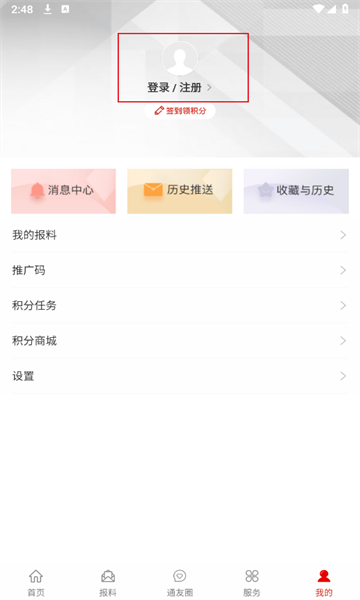Open the 我的报料 list item
Image resolution: width=360 pixels, height=600 pixels.
pyautogui.click(x=180, y=235)
